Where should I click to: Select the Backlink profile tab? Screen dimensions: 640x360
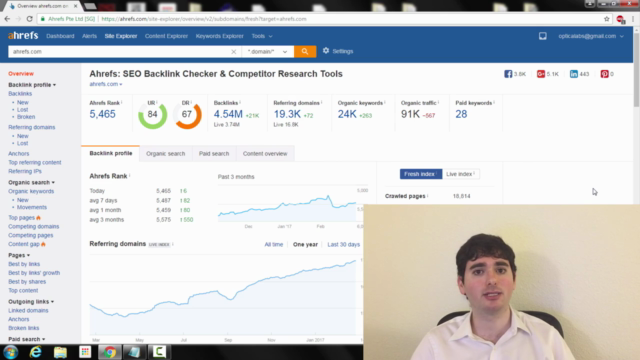coord(111,153)
